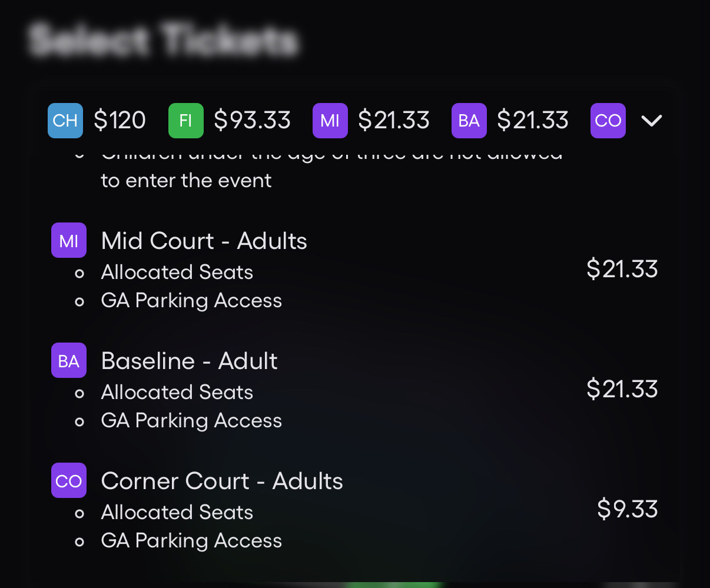Click the $120 price in summary bar

coord(120,121)
